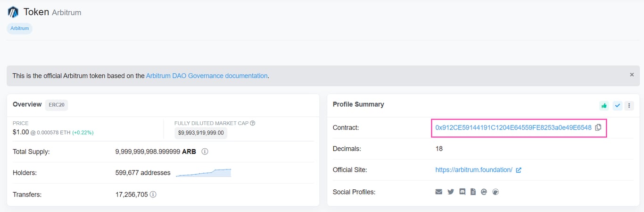Click the blue verified checkmark badge

(617, 106)
